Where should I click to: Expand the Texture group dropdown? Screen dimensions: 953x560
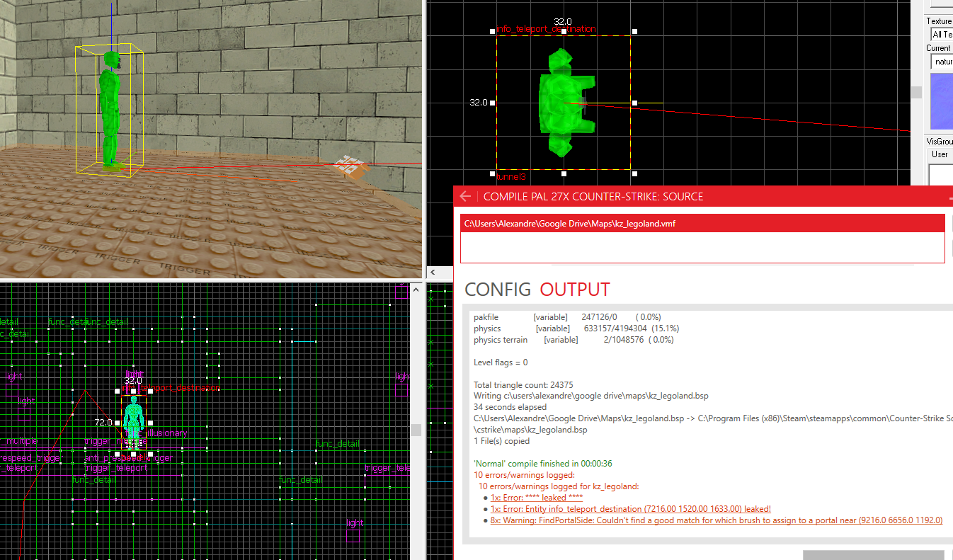(x=941, y=35)
